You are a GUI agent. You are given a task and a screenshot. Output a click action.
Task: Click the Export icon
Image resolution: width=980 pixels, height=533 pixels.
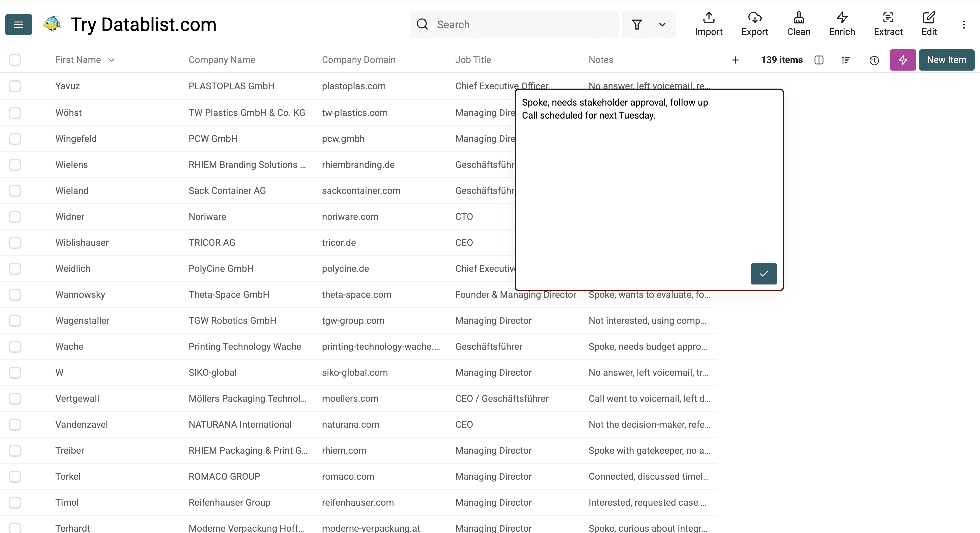755,24
